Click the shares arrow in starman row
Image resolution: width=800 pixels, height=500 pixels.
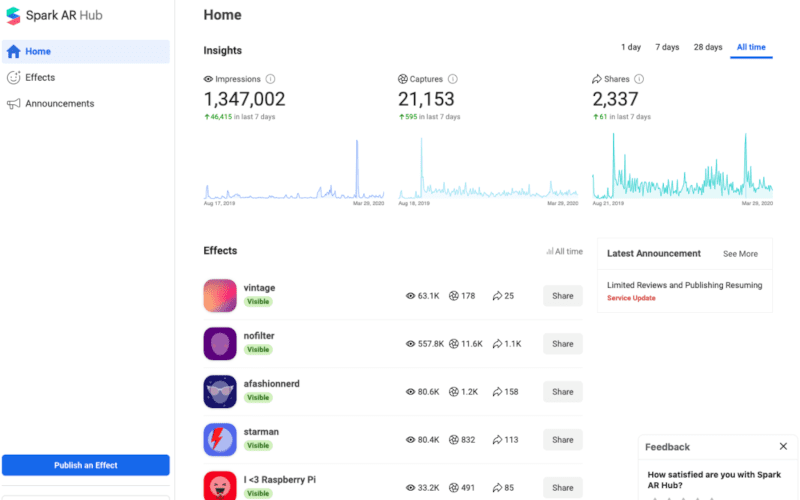[497, 440]
